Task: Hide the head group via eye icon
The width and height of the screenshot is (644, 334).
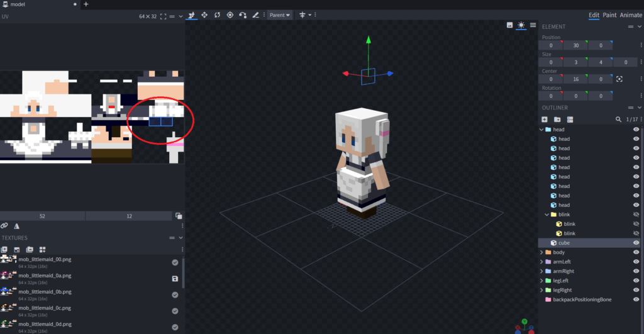Action: point(636,130)
